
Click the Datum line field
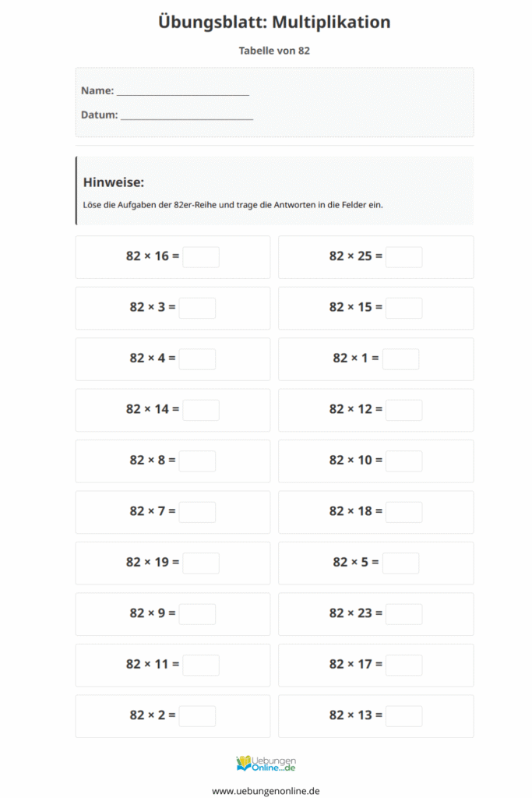coord(187,115)
